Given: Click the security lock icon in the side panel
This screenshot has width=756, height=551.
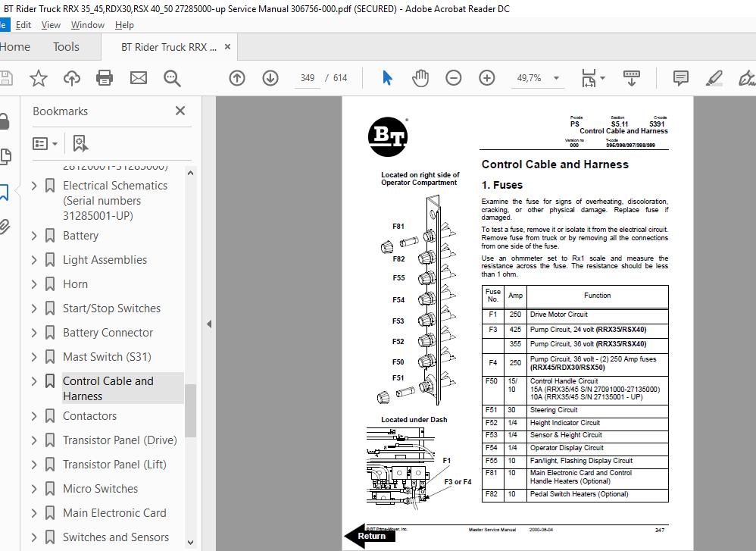Looking at the screenshot, I should pos(5,121).
